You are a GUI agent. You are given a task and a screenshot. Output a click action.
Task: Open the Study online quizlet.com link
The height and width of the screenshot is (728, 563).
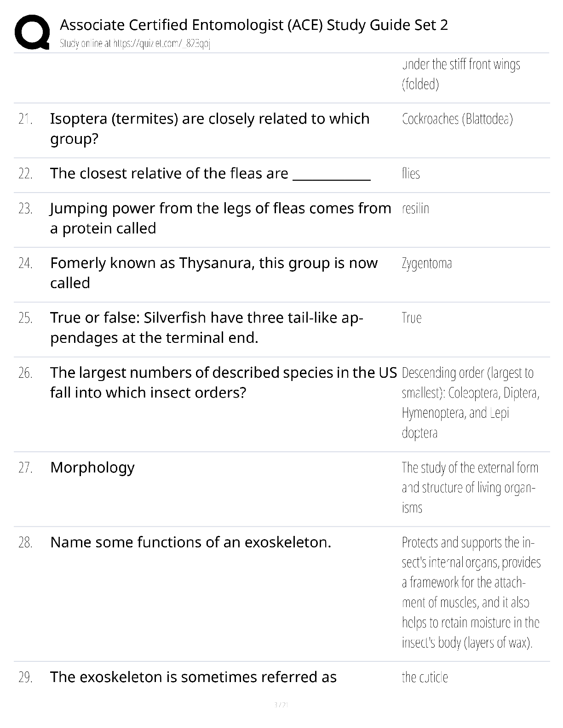(135, 44)
